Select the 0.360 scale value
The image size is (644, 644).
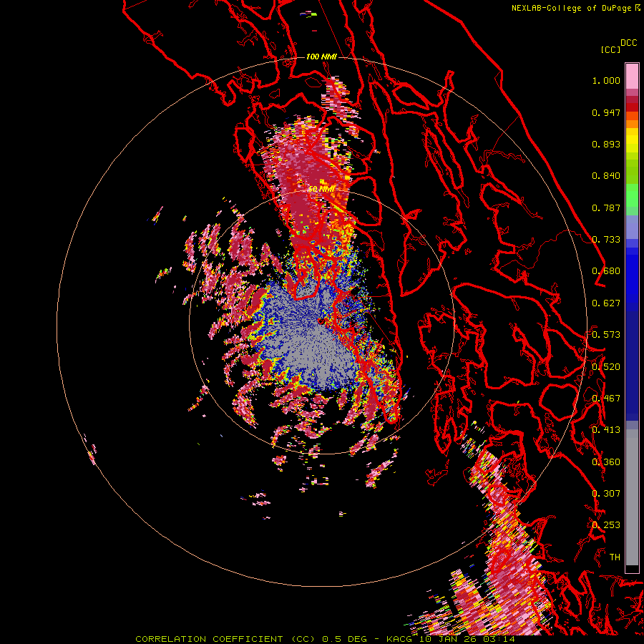(606, 462)
